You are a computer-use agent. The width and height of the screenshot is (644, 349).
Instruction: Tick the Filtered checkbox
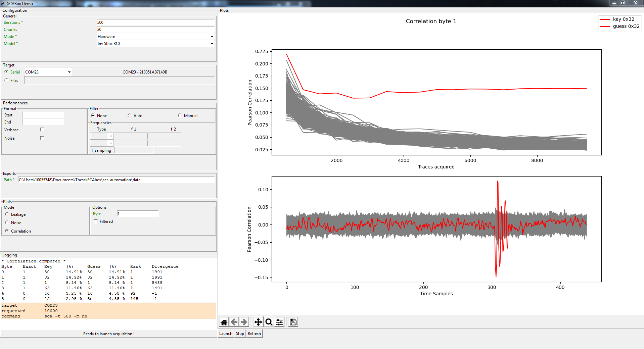coord(96,221)
